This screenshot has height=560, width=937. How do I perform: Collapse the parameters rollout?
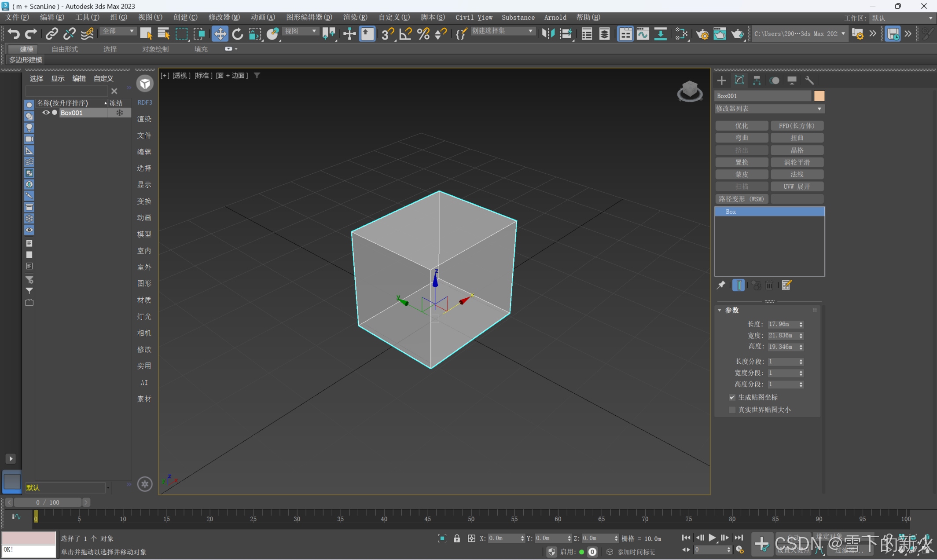coord(720,310)
